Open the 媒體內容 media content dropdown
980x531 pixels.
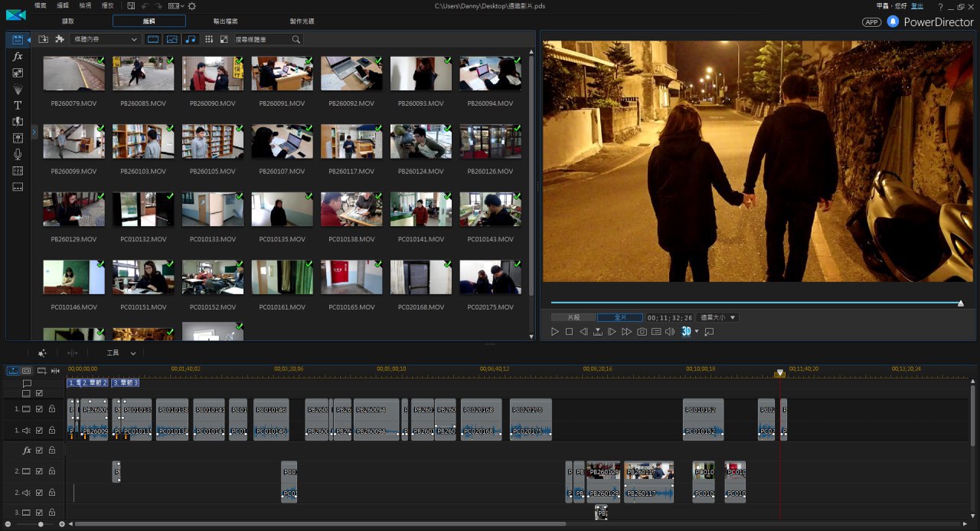tap(105, 39)
